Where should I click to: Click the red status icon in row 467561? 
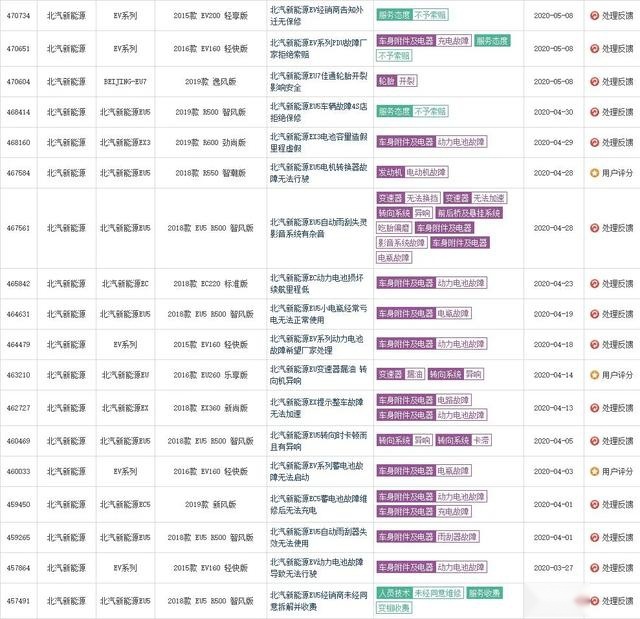pyautogui.click(x=594, y=228)
